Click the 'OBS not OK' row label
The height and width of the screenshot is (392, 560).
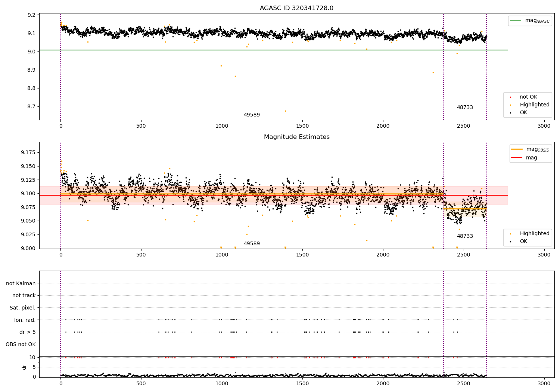click(x=21, y=344)
